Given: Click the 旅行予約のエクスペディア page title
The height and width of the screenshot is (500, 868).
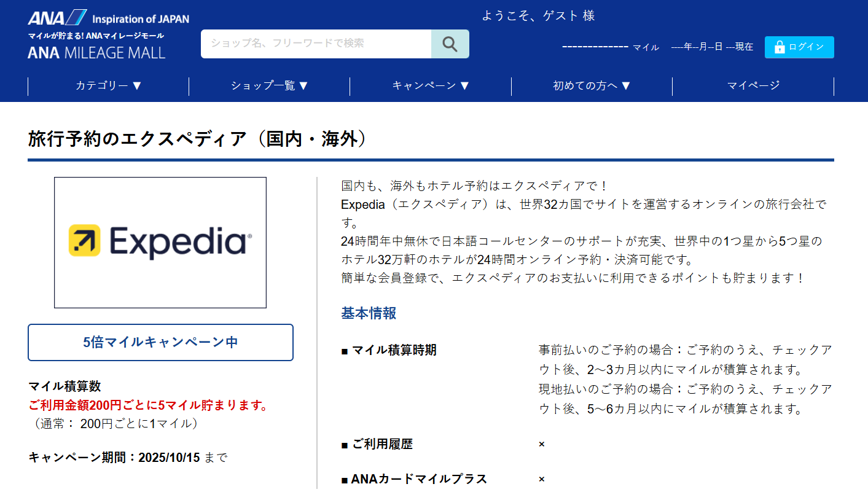Looking at the screenshot, I should point(198,139).
